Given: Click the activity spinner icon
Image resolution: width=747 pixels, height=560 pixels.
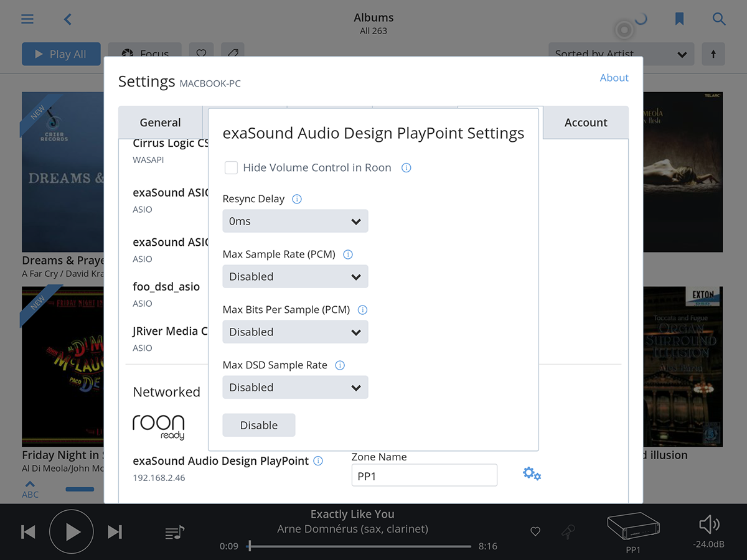Looking at the screenshot, I should [640, 19].
